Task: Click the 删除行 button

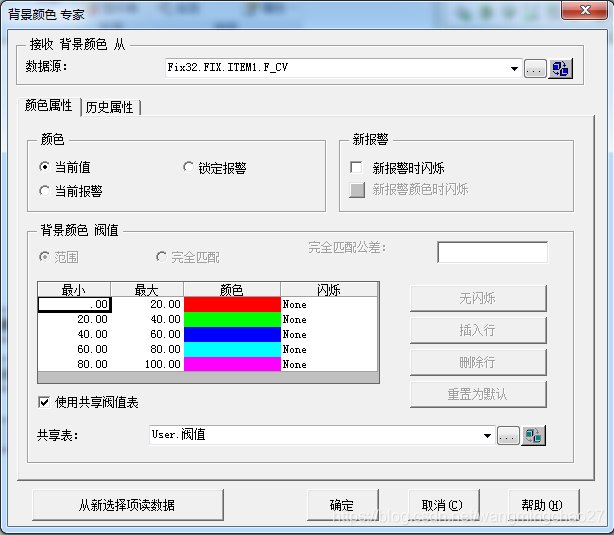Action: tap(478, 362)
